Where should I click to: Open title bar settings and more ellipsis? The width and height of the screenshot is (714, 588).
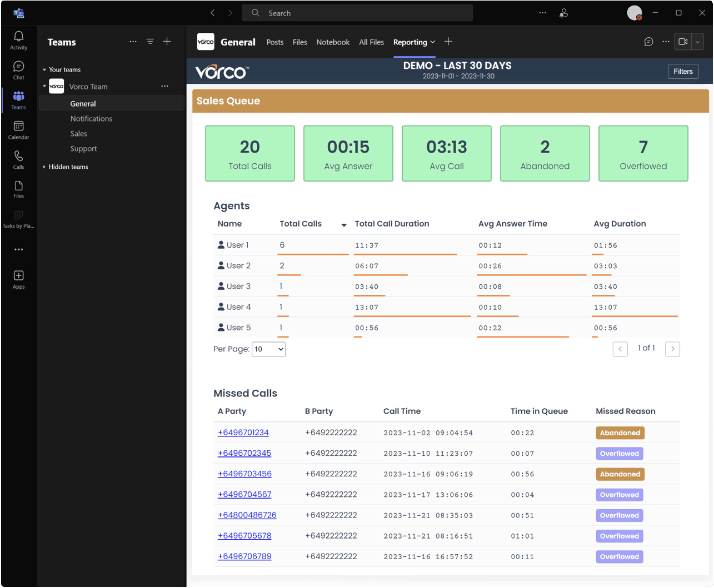click(542, 13)
